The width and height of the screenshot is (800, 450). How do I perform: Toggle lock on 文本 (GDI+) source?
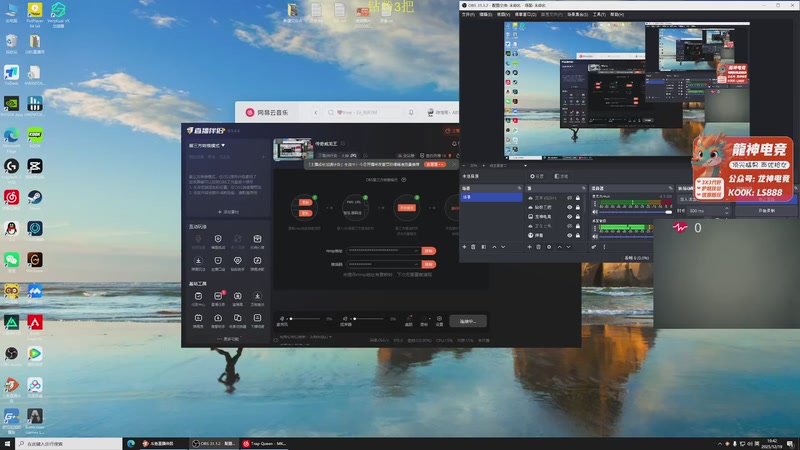pyautogui.click(x=578, y=198)
